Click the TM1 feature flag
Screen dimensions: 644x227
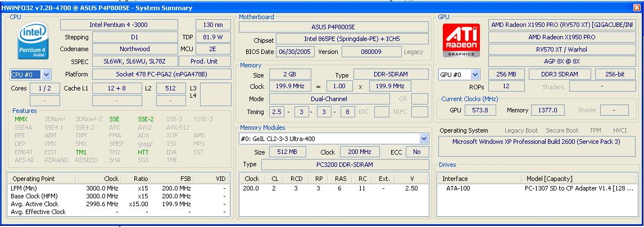(81, 152)
